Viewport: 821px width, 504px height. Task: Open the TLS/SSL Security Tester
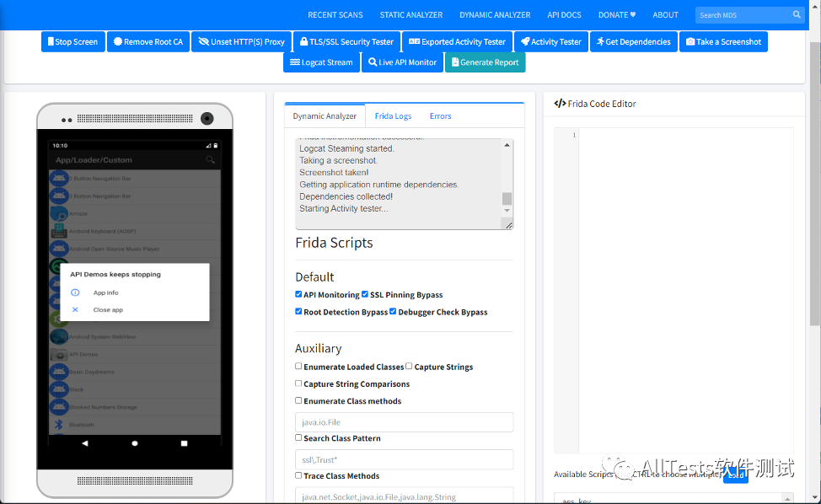coord(346,42)
